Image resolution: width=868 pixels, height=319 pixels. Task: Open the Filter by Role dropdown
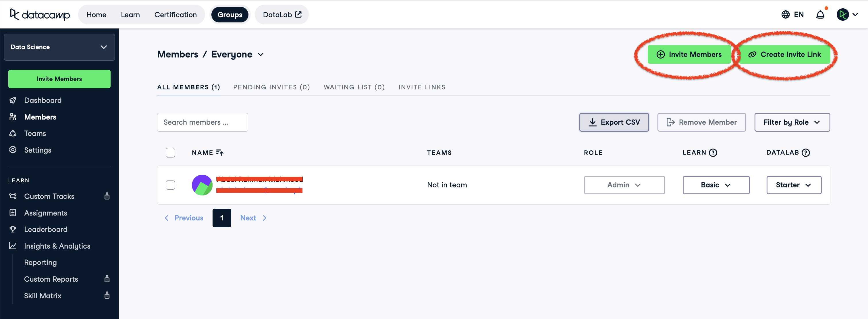pos(792,122)
